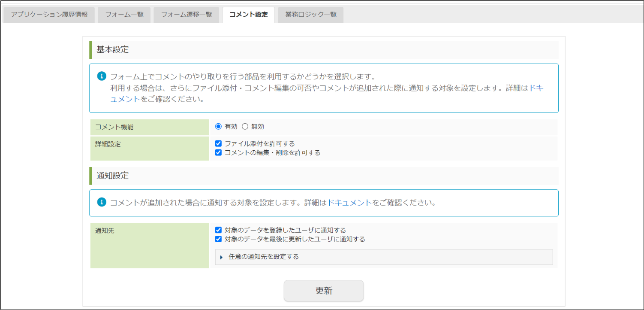
Task: Select the 有効 radio button
Action: click(x=218, y=127)
